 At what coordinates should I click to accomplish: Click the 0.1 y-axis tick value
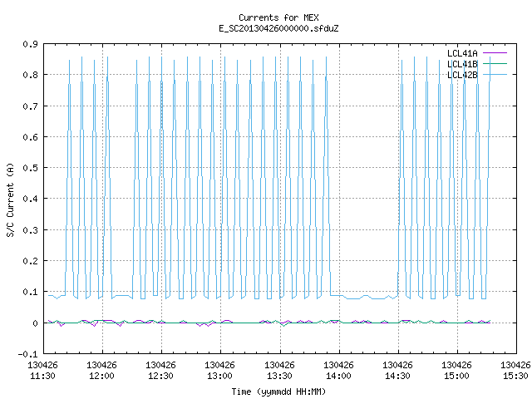30,292
